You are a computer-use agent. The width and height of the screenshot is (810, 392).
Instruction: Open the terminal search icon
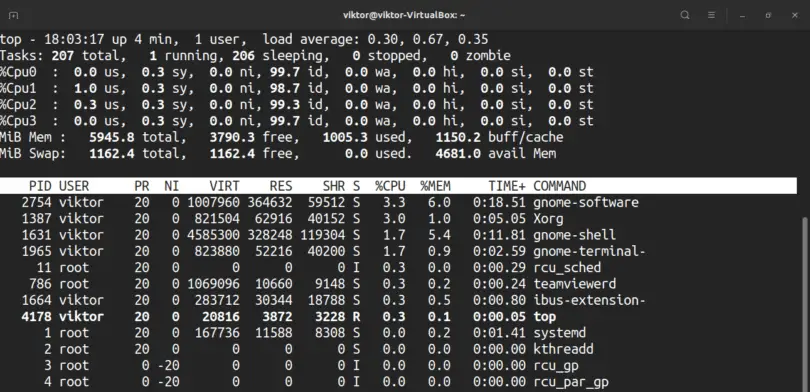pos(685,15)
